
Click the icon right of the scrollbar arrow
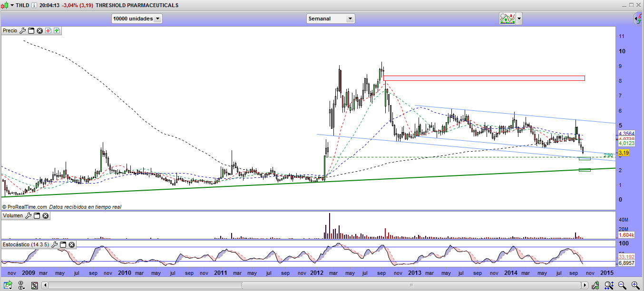tap(596, 285)
